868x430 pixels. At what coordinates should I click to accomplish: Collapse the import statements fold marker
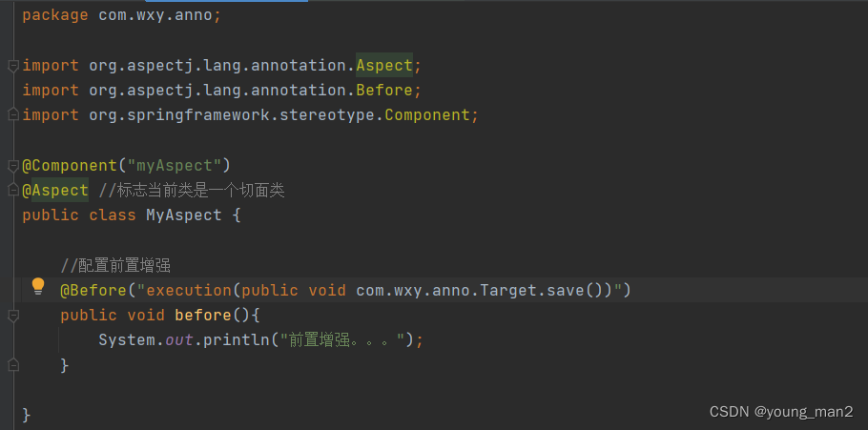[12, 66]
